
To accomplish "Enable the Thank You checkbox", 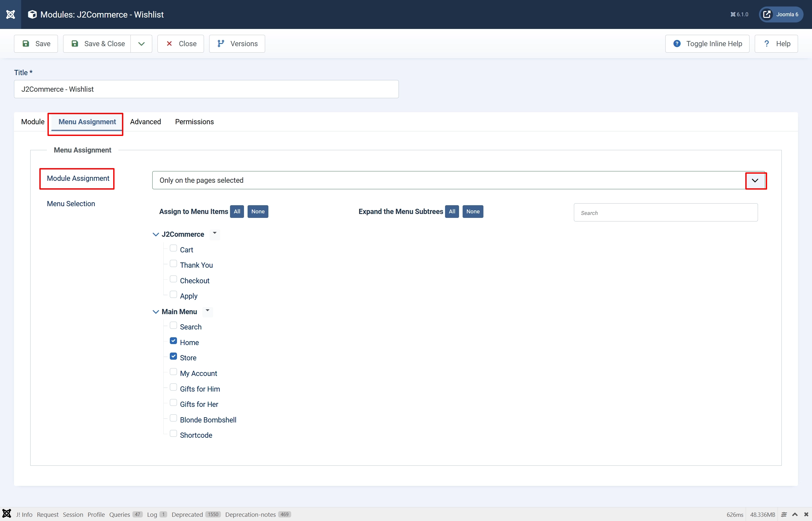I will 173,264.
